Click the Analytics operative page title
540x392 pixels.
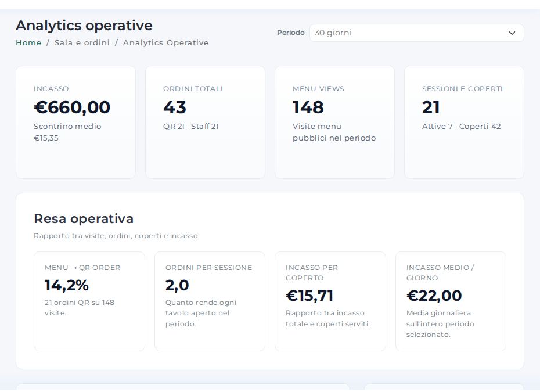coord(84,26)
